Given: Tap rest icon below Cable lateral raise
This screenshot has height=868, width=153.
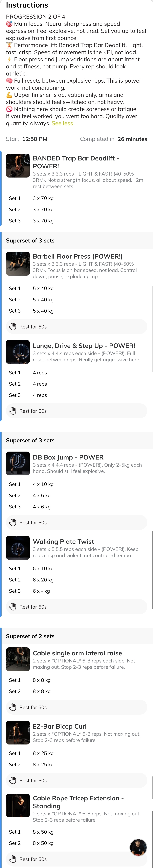Looking at the screenshot, I should 13,707.
